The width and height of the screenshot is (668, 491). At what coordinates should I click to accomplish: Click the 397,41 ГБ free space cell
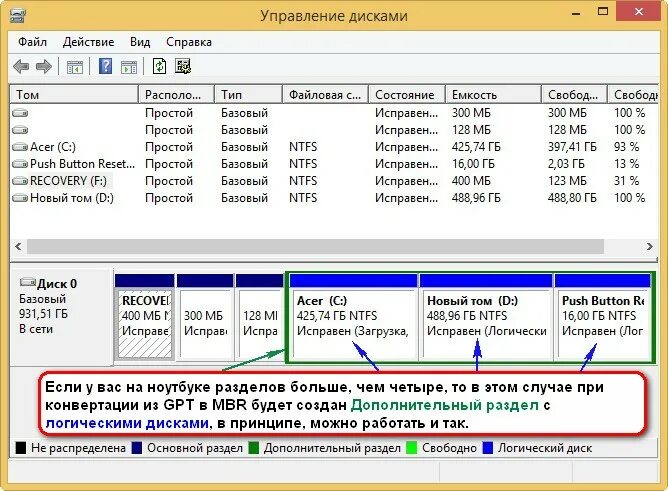[572, 147]
